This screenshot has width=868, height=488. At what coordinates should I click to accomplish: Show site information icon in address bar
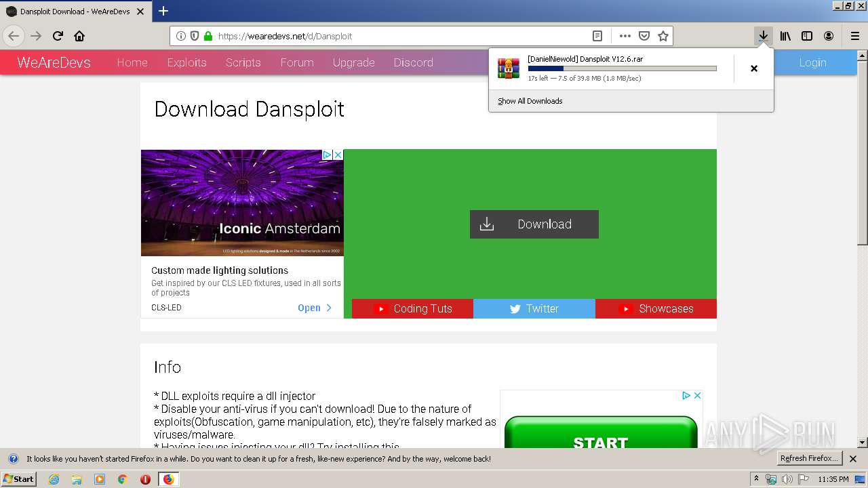(x=181, y=36)
